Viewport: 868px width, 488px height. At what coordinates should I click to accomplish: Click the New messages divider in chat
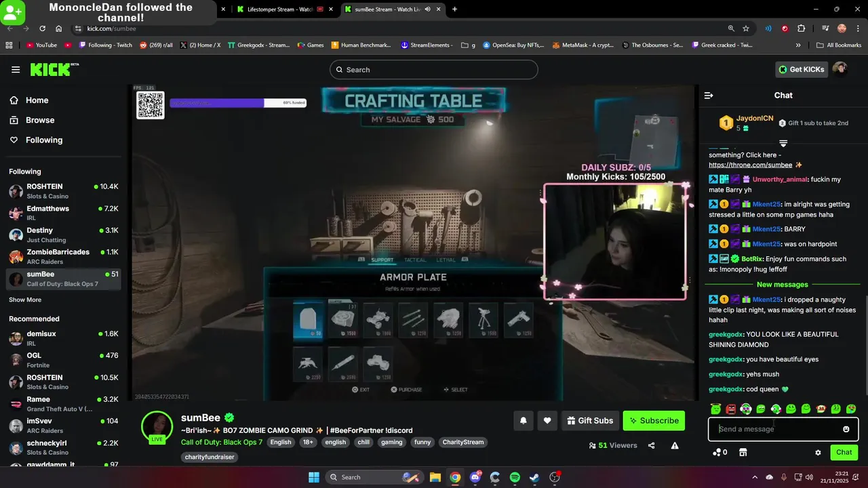[783, 285]
